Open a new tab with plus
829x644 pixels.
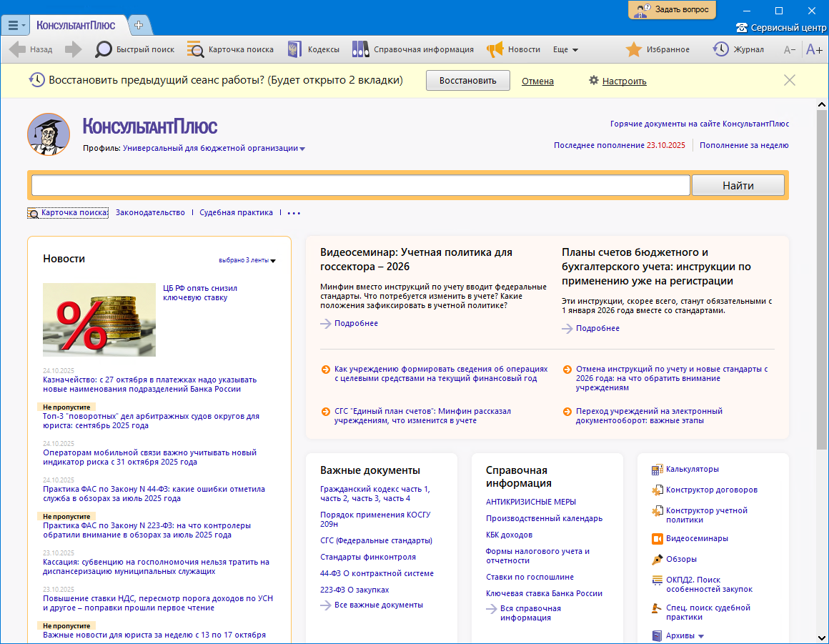pyautogui.click(x=139, y=25)
